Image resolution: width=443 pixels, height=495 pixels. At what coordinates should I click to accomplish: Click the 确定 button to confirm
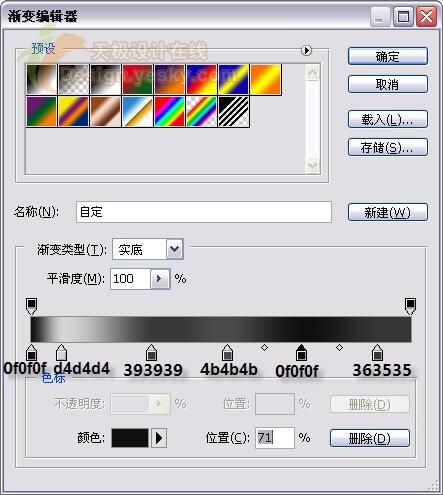388,56
